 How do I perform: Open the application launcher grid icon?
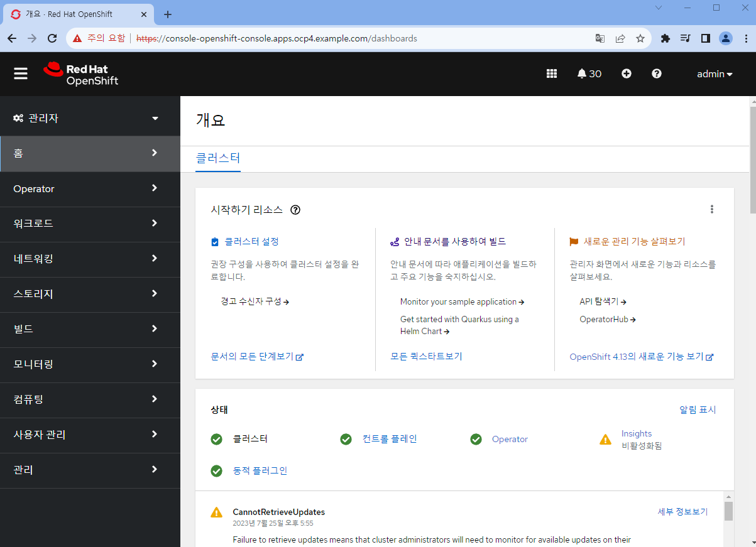[x=552, y=73]
